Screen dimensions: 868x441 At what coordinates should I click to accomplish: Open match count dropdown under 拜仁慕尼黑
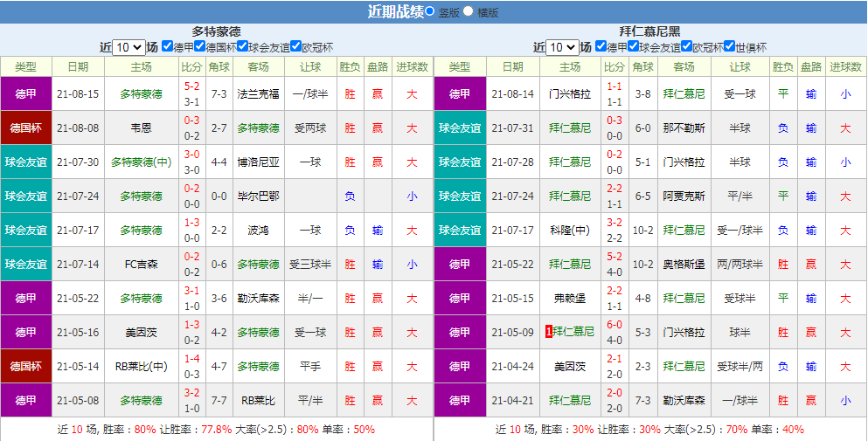[562, 47]
